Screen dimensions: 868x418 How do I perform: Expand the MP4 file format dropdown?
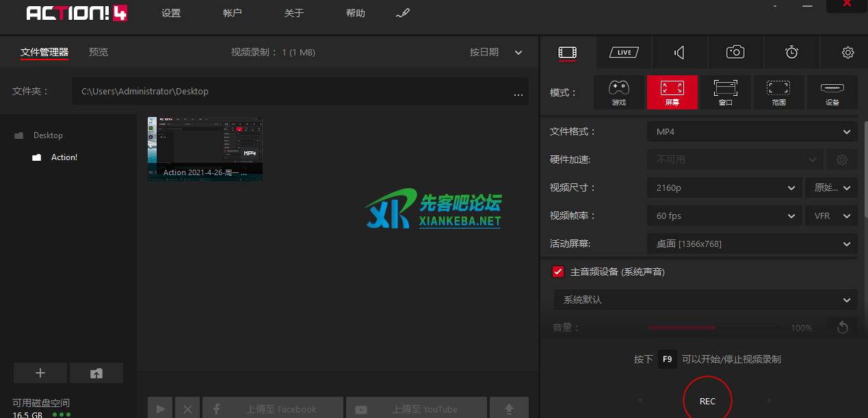pos(751,132)
